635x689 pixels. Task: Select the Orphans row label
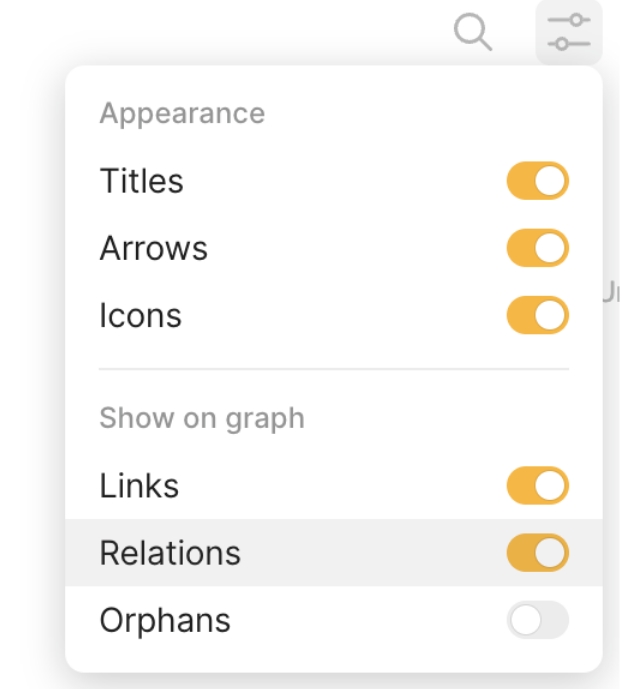(x=165, y=620)
